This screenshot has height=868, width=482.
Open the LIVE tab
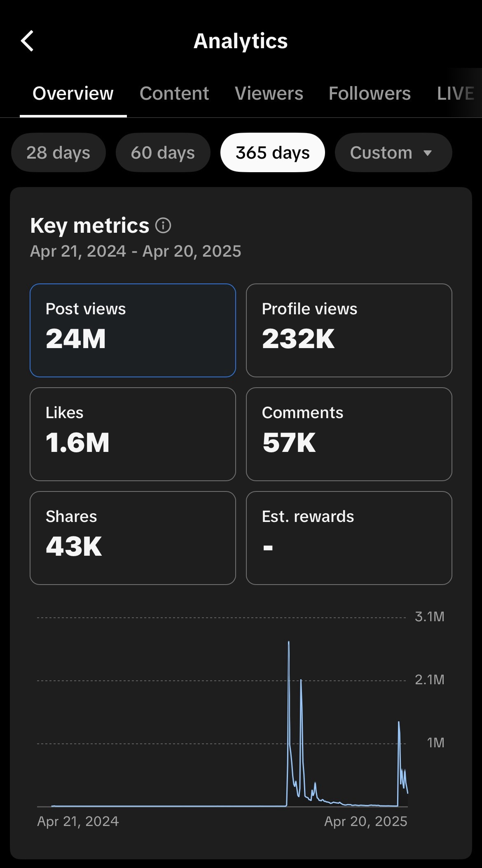point(455,94)
